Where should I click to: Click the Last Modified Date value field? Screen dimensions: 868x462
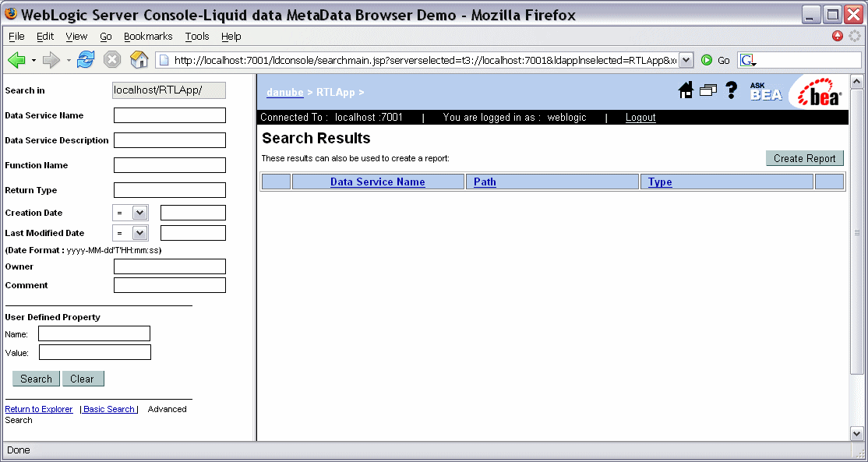193,233
